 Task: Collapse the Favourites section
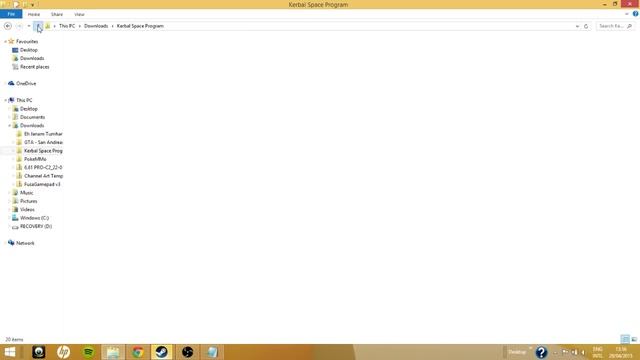pos(5,42)
